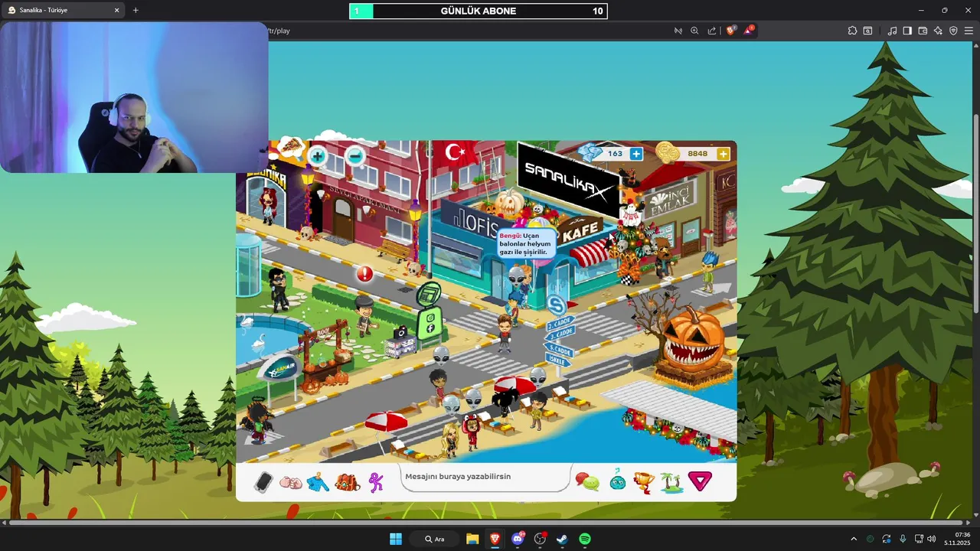
Task: Click the browser zoom magnifier icon
Action: (694, 31)
